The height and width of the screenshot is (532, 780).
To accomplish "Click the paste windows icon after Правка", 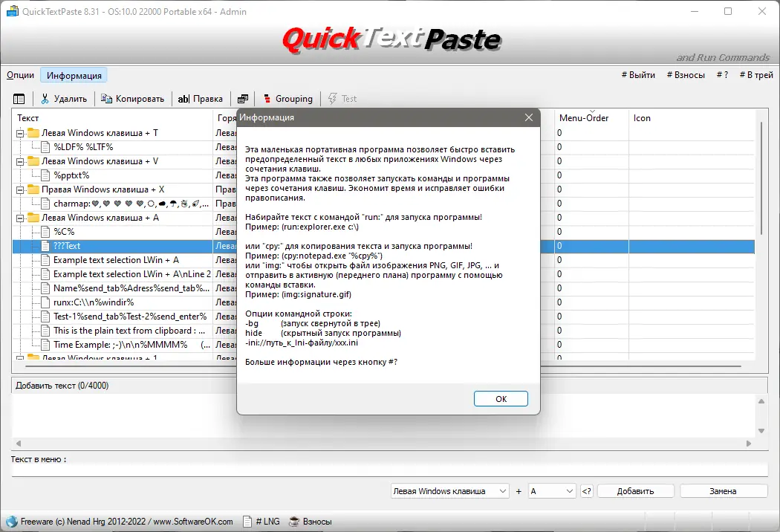I will 242,97.
